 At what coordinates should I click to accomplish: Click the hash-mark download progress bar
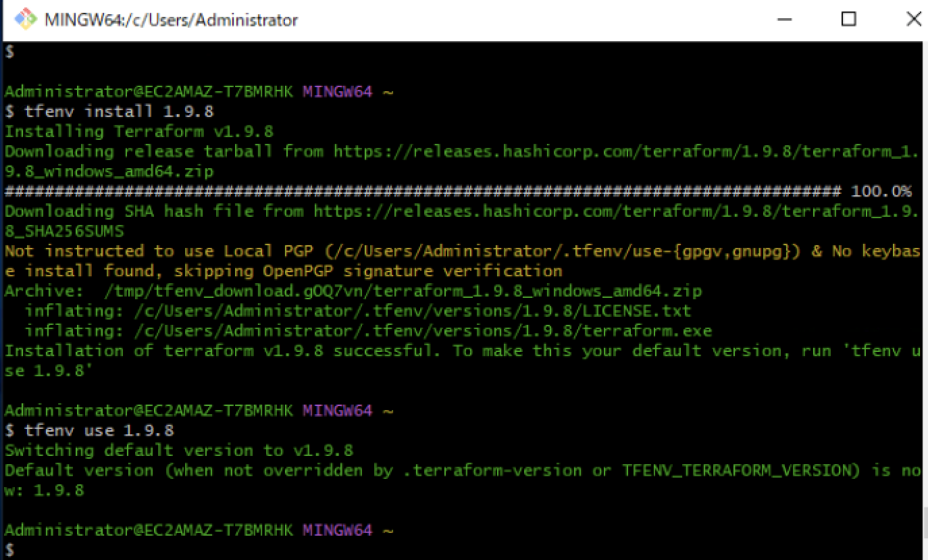coord(423,191)
